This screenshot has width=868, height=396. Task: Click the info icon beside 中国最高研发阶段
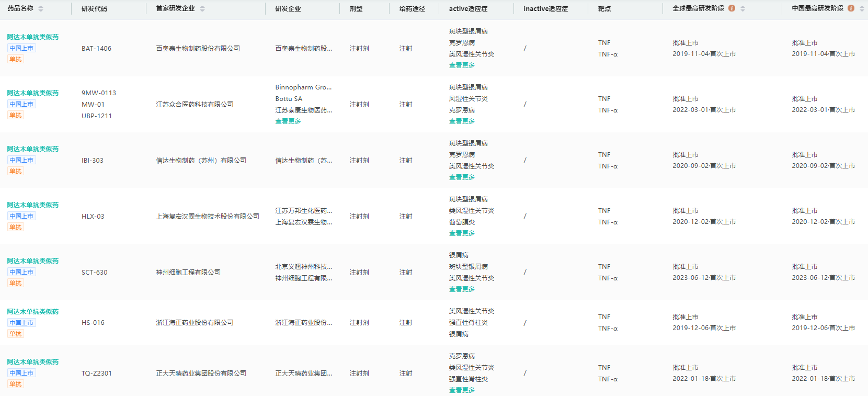[851, 8]
